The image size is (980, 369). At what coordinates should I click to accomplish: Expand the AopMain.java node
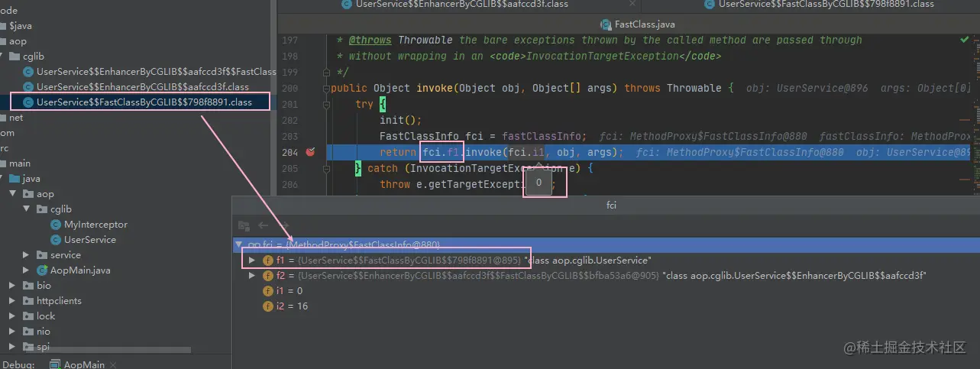point(27,270)
